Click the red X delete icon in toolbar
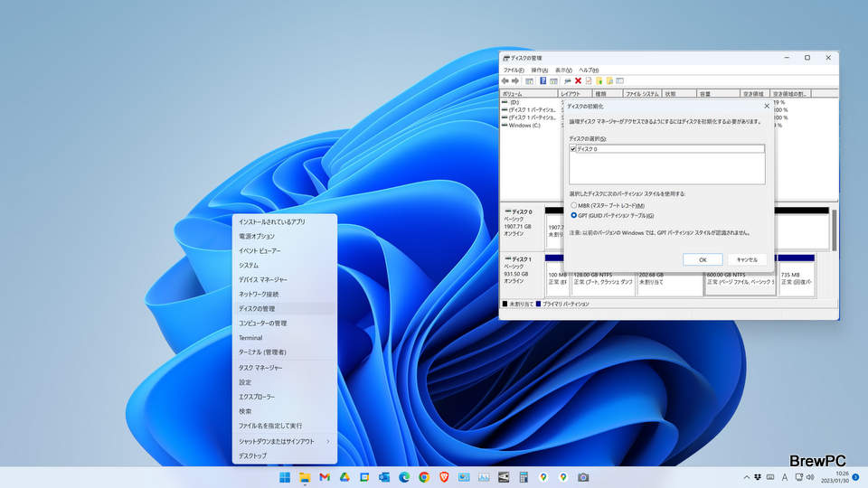 [578, 80]
